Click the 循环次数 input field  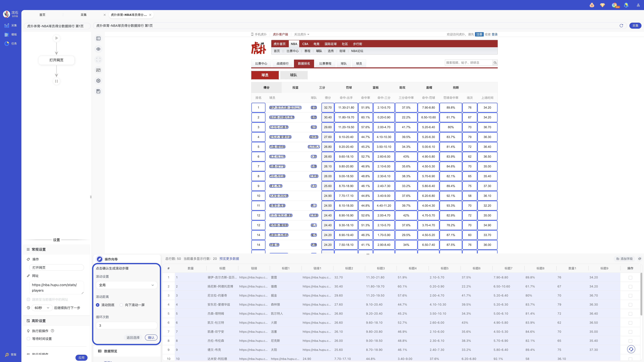[x=126, y=326]
